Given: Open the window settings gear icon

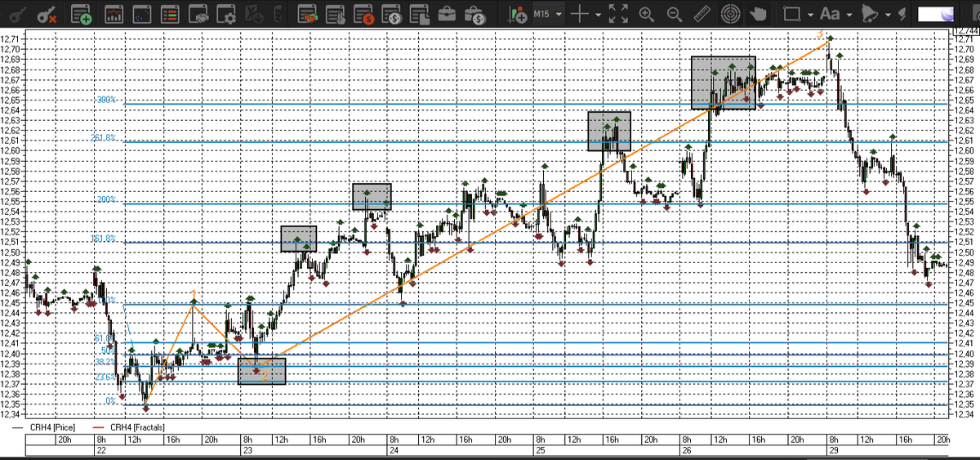Looking at the screenshot, I should pyautogui.click(x=226, y=14).
